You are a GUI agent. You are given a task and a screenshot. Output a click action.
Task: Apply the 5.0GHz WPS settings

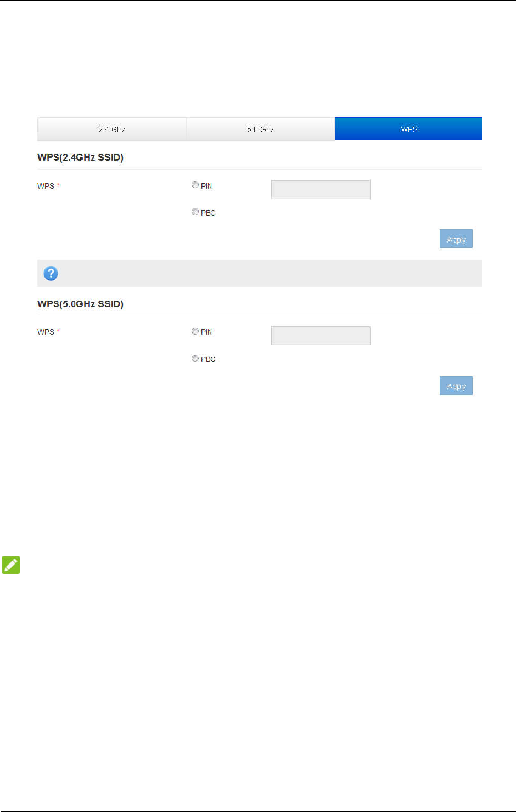[456, 386]
